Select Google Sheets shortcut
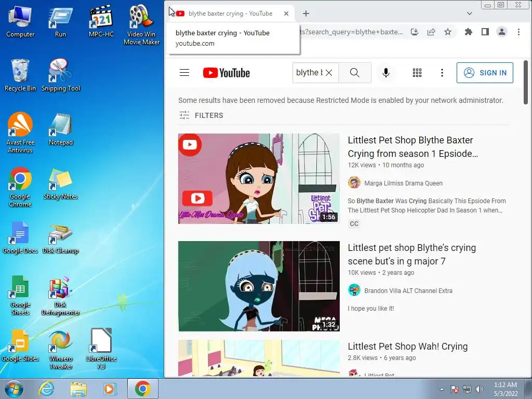Screen dimensions: 532x399 tap(20, 295)
